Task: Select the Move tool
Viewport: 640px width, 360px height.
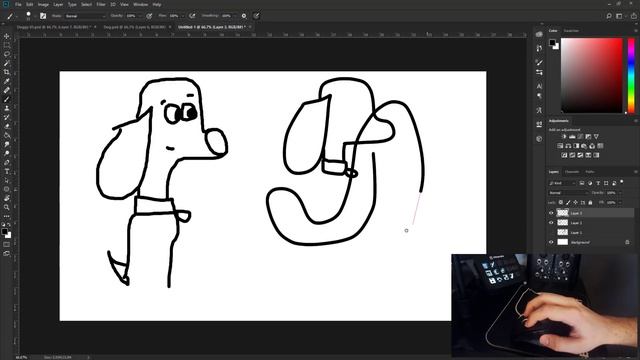Action: click(7, 36)
